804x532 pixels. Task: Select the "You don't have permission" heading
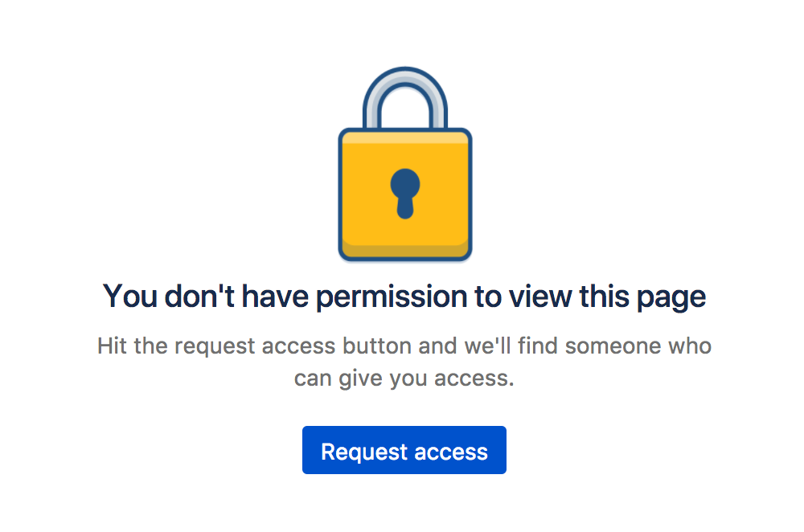(x=404, y=297)
